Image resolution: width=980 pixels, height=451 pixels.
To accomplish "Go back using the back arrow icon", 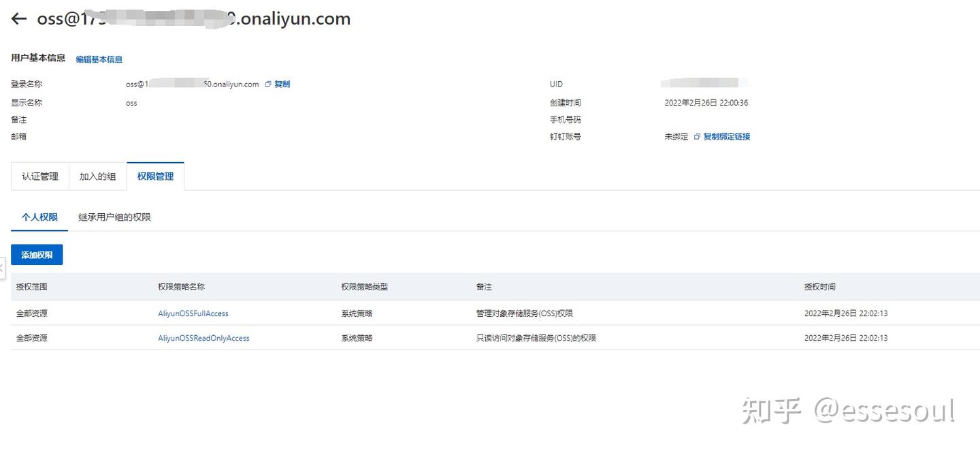I will tap(18, 18).
